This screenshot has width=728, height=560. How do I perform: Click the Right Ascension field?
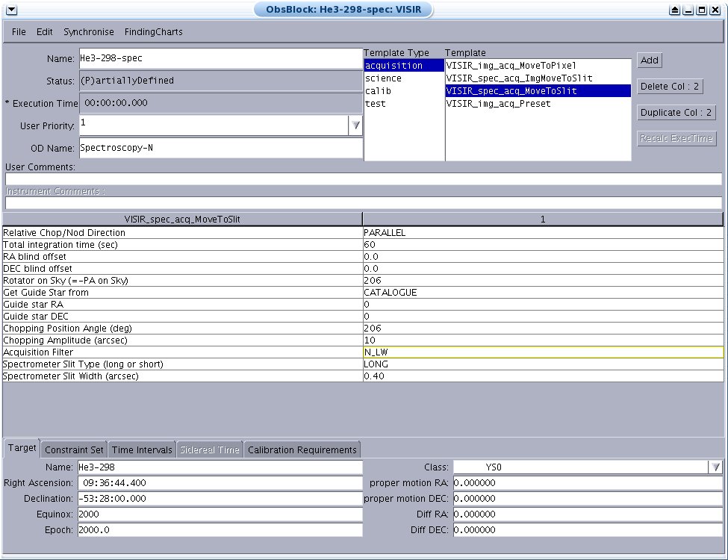pyautogui.click(x=220, y=483)
